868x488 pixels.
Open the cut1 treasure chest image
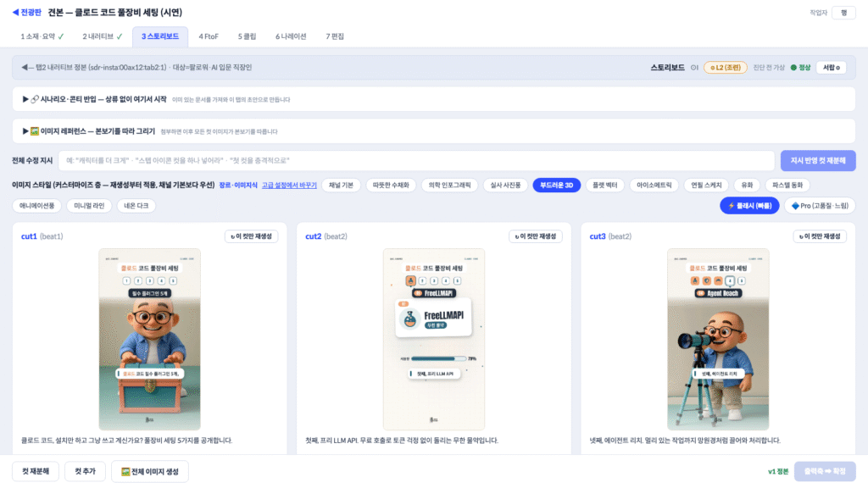[149, 339]
